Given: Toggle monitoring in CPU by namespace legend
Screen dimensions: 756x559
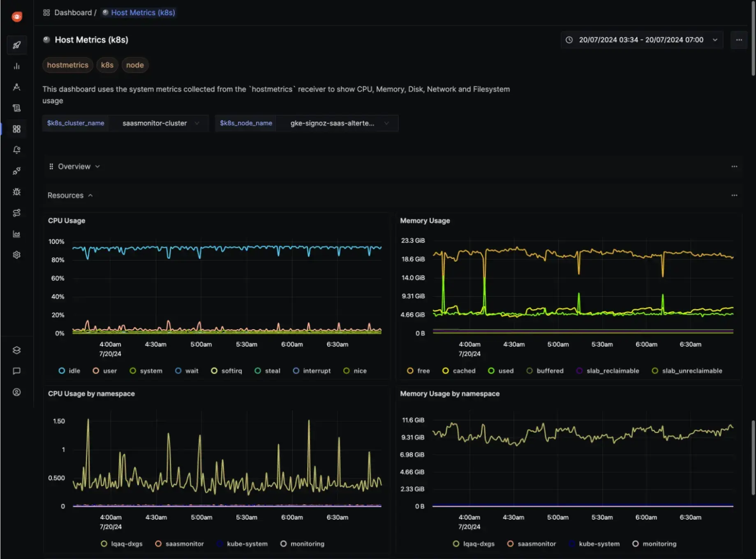Looking at the screenshot, I should (x=303, y=544).
